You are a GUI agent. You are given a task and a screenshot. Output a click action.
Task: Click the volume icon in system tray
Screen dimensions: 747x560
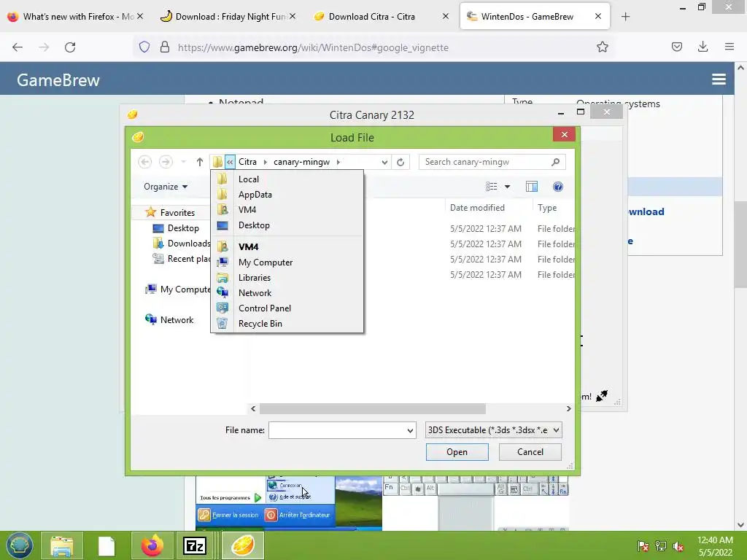[678, 546]
